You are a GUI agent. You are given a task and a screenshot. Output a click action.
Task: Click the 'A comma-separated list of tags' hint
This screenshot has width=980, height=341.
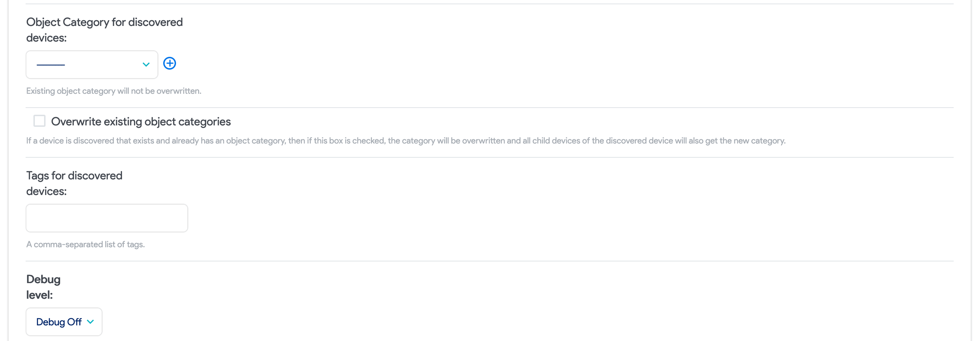[x=85, y=244]
